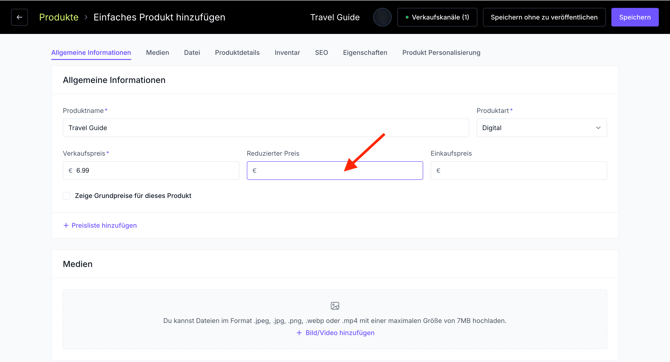Image resolution: width=670 pixels, height=362 pixels.
Task: Click Speichern ohne zu veröffentlichen
Action: point(544,18)
